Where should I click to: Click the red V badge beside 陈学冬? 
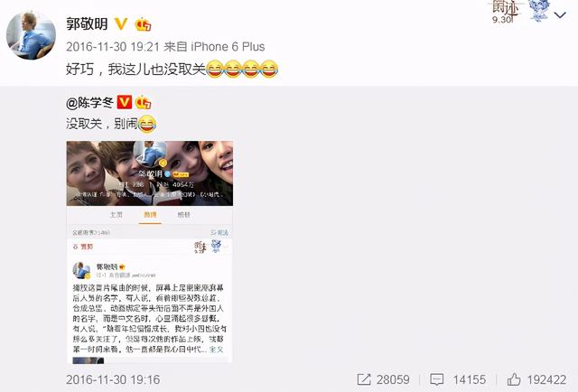pos(125,102)
